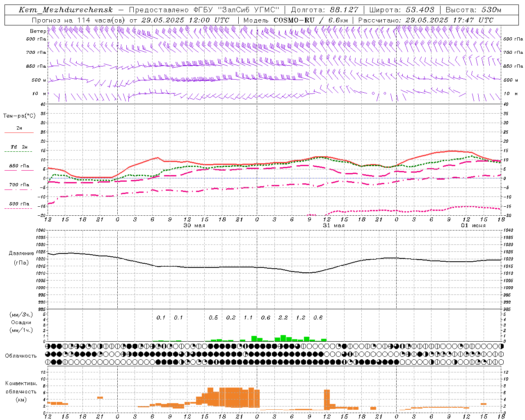Click the Ветер wind panel label

(x=38, y=31)
